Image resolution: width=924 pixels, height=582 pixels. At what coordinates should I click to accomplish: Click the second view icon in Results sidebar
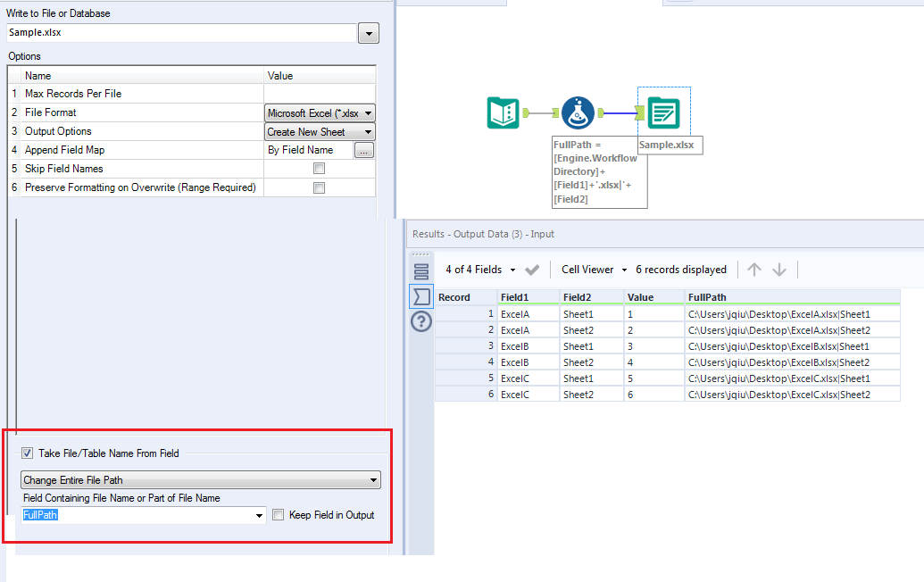(420, 297)
